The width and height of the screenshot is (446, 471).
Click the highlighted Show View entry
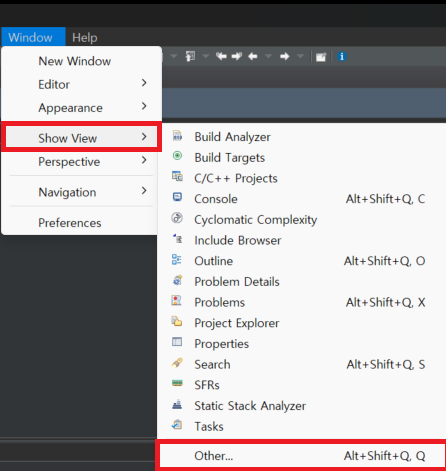(82, 137)
